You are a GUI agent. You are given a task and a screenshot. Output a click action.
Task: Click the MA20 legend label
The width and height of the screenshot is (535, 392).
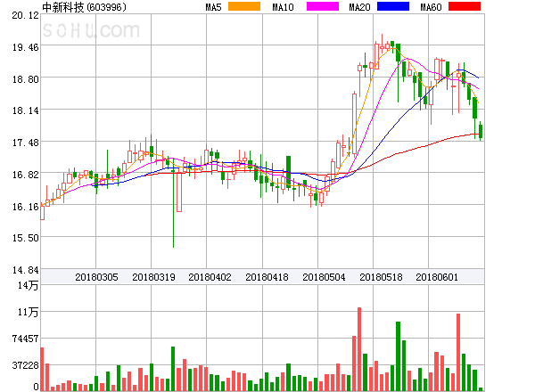pos(359,7)
